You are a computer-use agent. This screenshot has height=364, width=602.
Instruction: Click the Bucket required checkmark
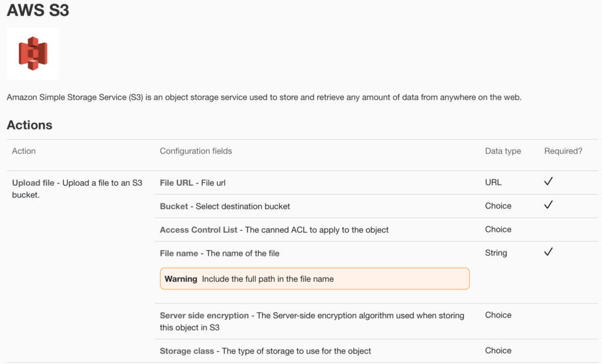tap(548, 205)
